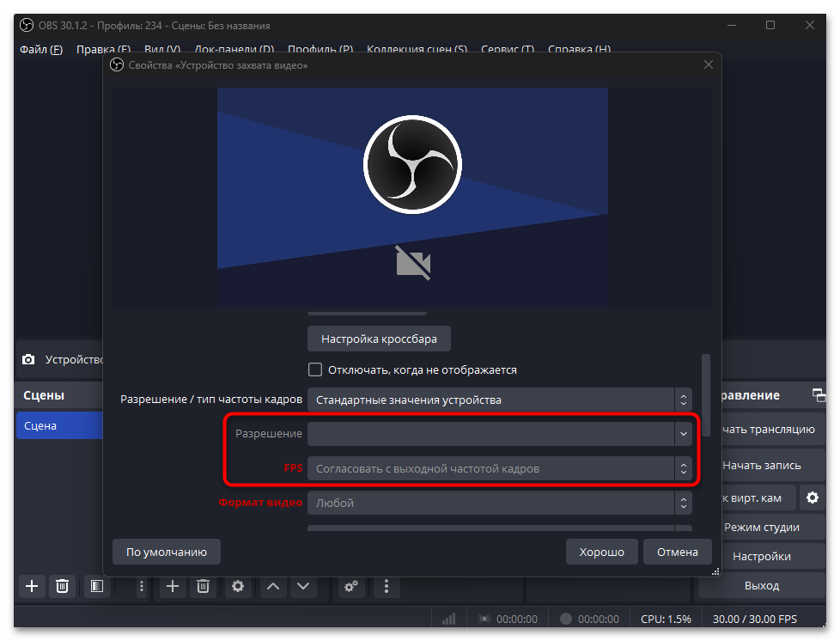Open virtual camera settings gear icon
Image resolution: width=840 pixels, height=641 pixels.
pyautogui.click(x=813, y=498)
